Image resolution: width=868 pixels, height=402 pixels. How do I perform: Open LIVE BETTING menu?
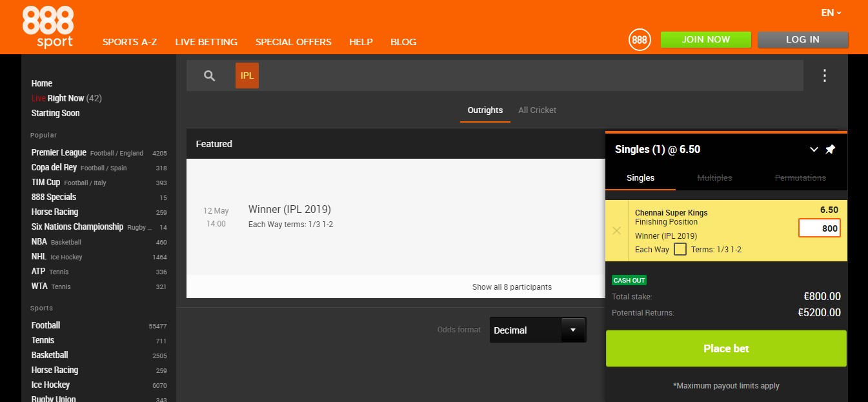tap(207, 42)
